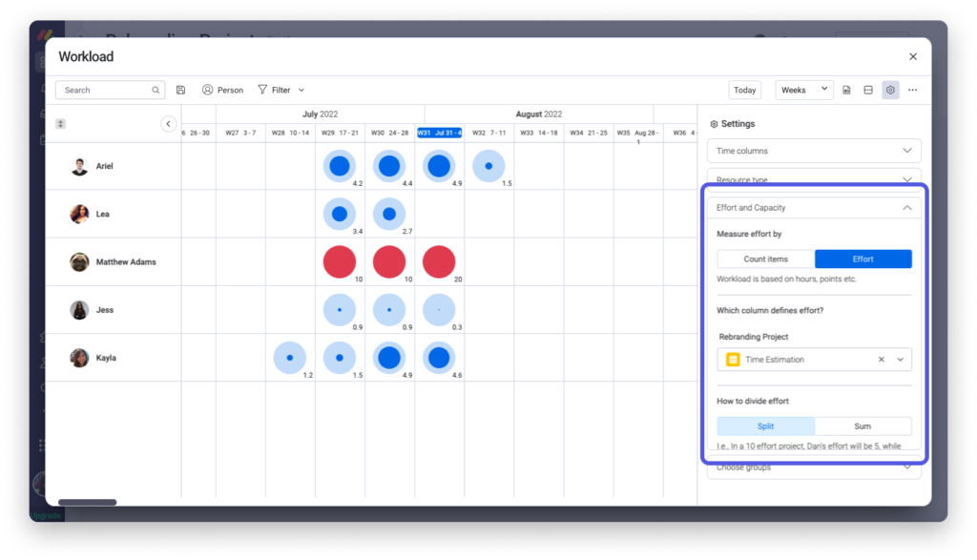Click Jess's avatar
The height and width of the screenshot is (560, 977).
pos(79,310)
